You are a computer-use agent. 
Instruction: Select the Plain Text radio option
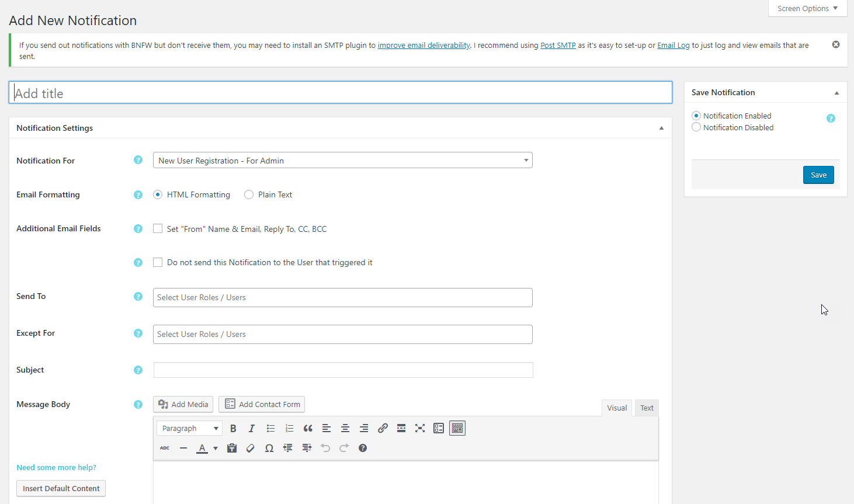click(x=249, y=195)
